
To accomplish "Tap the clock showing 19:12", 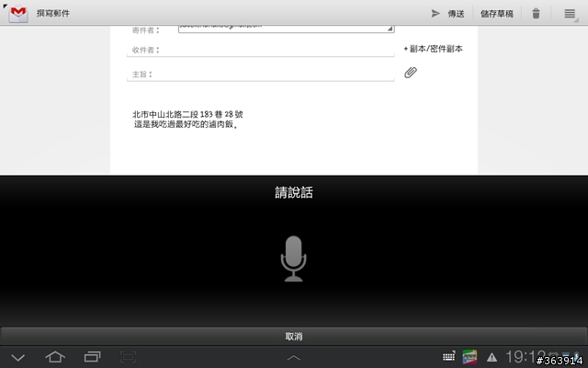I will [525, 357].
